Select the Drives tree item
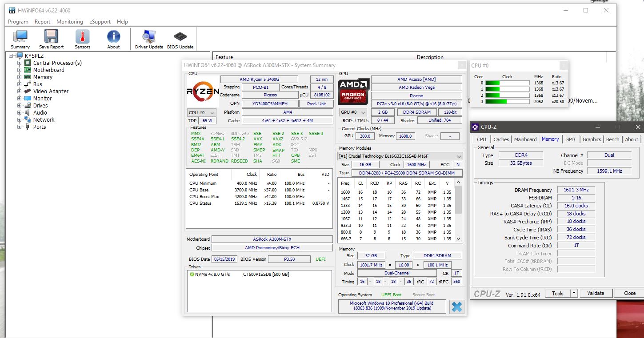Viewport: 644px width, 338px height. pos(40,106)
